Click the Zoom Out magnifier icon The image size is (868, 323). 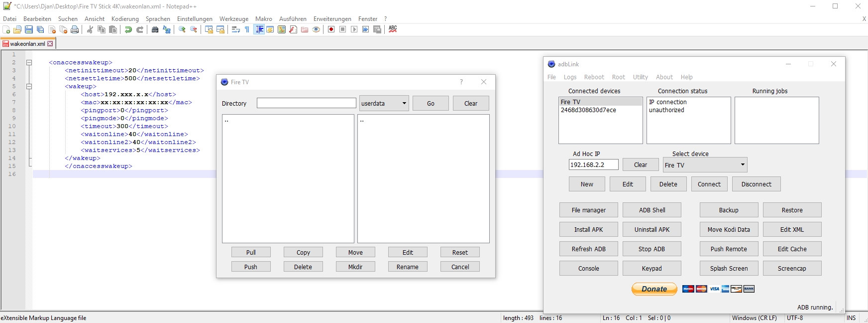pos(194,29)
